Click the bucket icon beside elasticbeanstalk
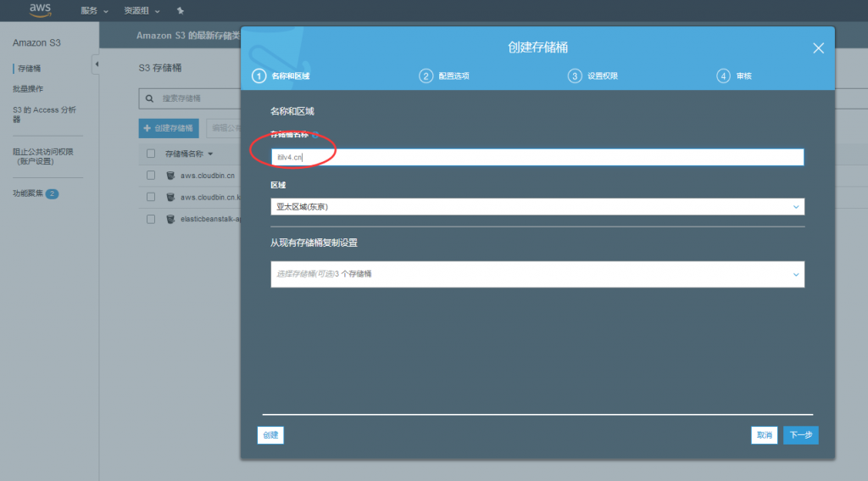This screenshot has width=868, height=481. click(170, 219)
